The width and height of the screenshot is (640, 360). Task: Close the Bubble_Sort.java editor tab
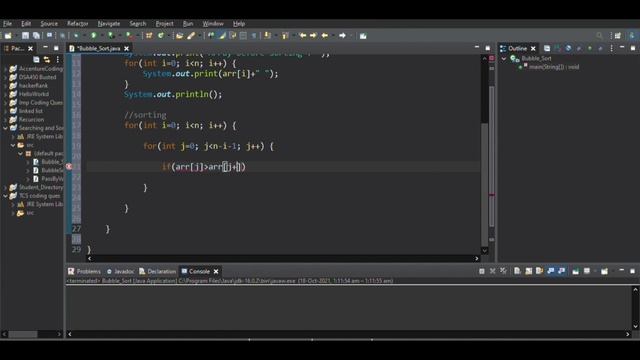point(127,49)
